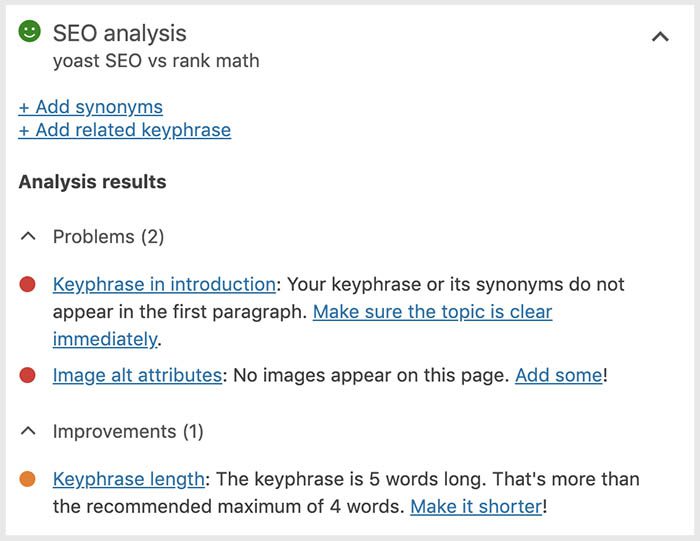Open the Add synonyms link
The image size is (700, 541).
coord(91,107)
